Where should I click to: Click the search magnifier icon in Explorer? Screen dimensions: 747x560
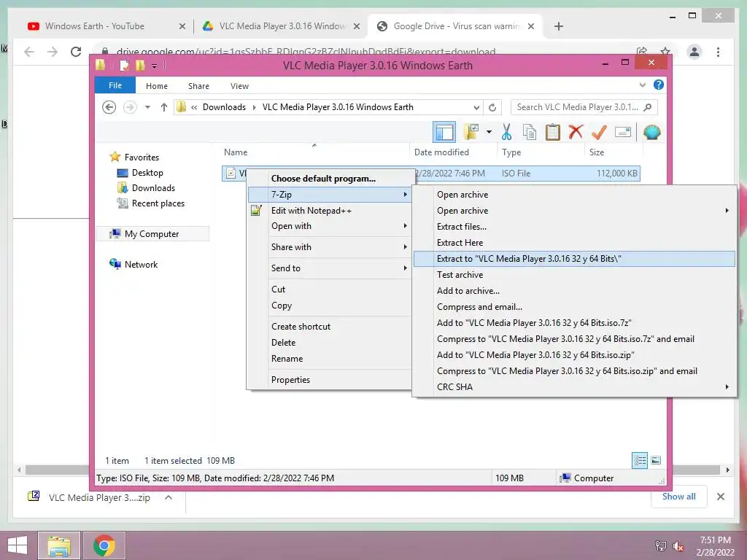pos(647,107)
